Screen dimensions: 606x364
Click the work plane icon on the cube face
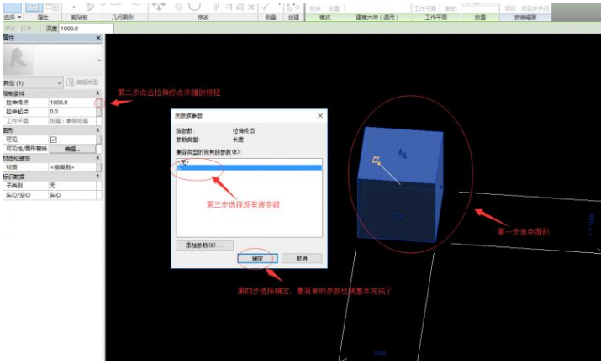coord(377,160)
